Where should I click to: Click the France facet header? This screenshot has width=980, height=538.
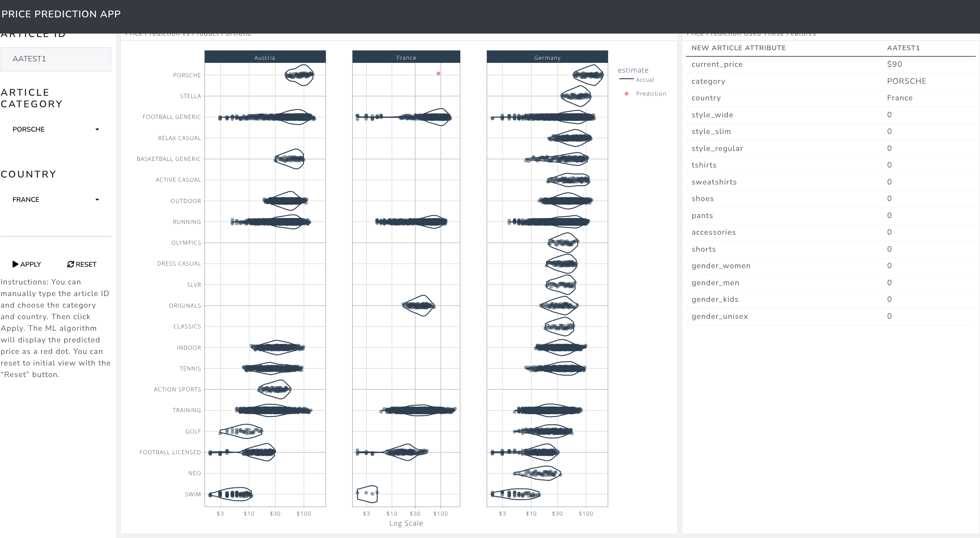(x=406, y=58)
